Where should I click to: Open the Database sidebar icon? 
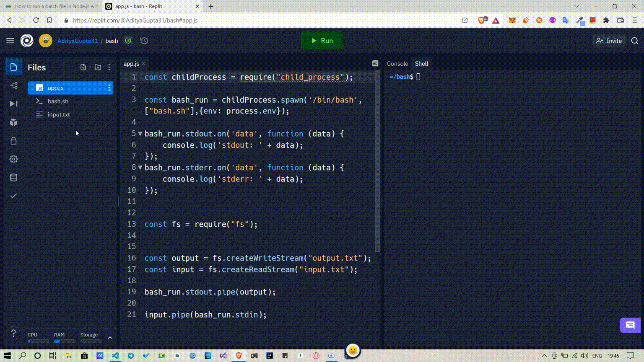tap(13, 177)
